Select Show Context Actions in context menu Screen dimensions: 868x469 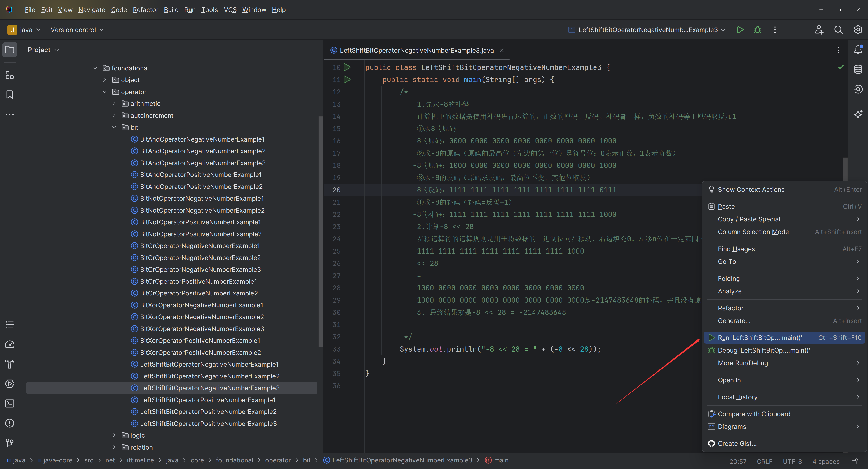click(x=784, y=190)
